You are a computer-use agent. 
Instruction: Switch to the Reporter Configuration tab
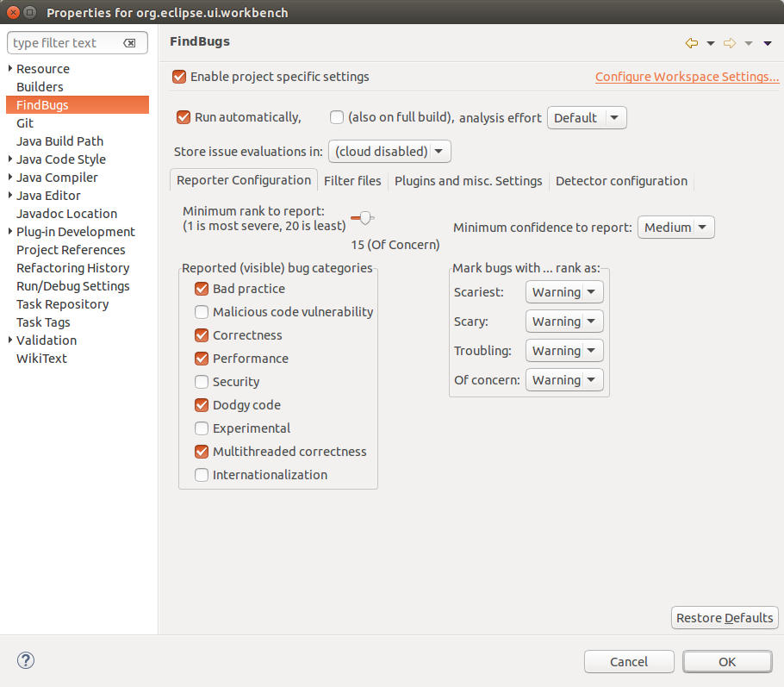point(244,180)
